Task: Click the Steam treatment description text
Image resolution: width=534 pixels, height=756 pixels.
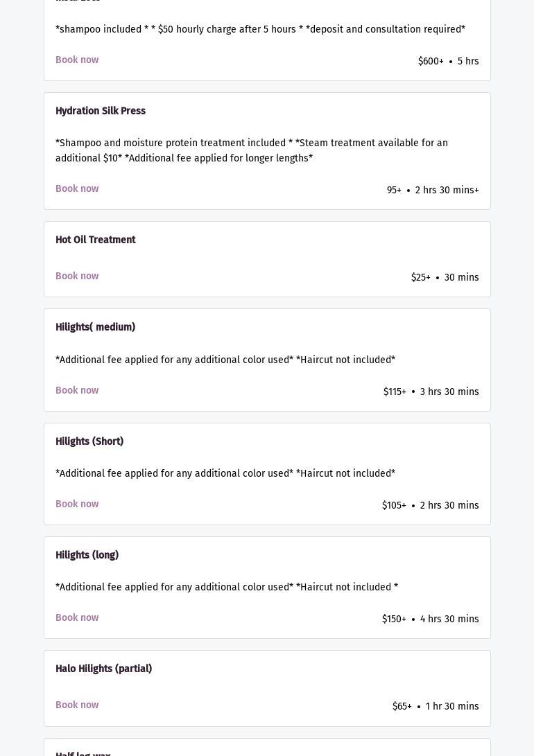Action: point(252,151)
